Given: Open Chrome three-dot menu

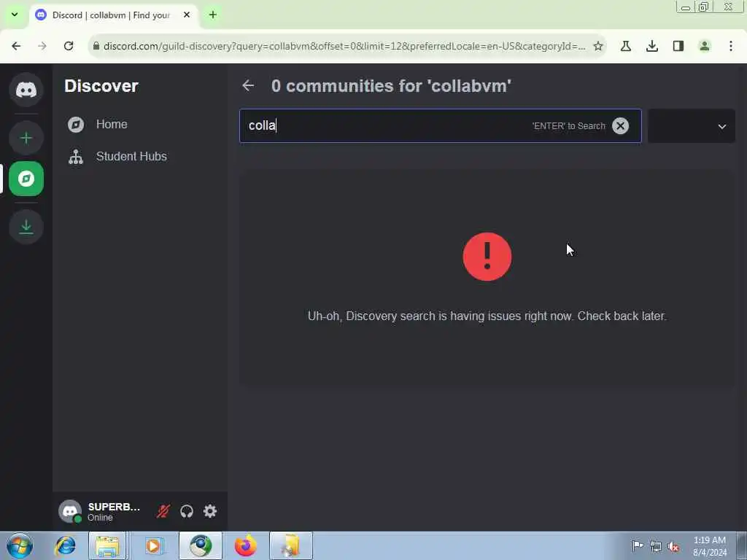Looking at the screenshot, I should pos(731,46).
